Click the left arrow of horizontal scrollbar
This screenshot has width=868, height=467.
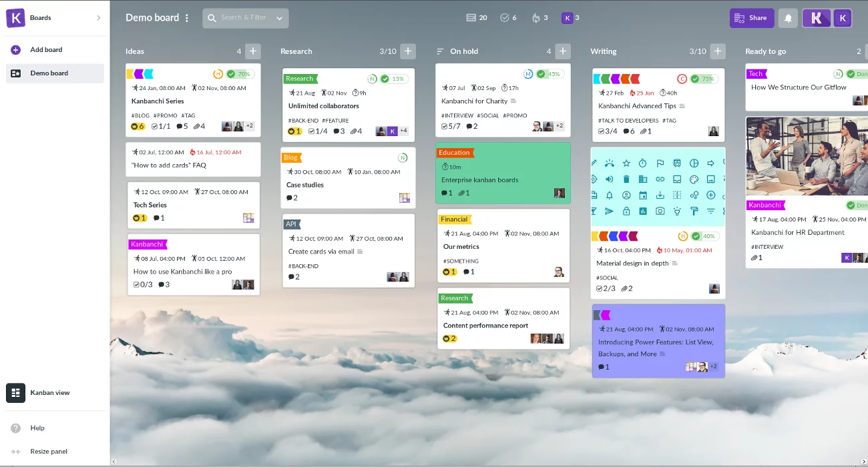pos(114,462)
